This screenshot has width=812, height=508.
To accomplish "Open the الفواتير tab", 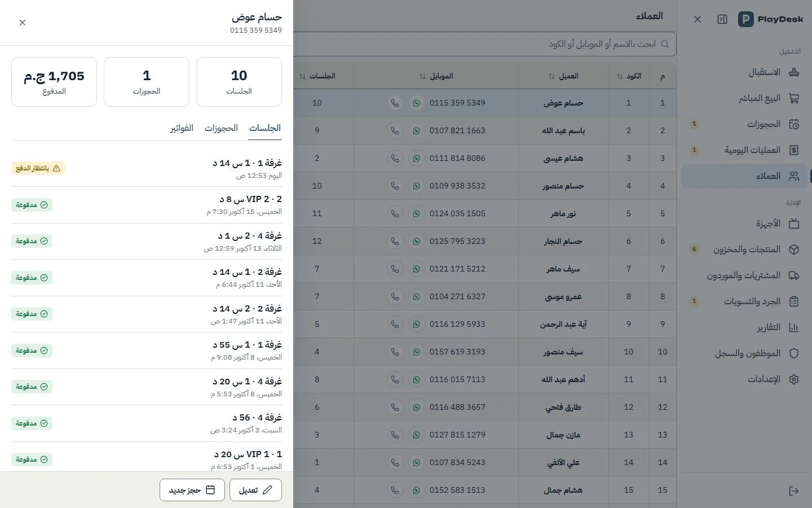I will click(182, 128).
